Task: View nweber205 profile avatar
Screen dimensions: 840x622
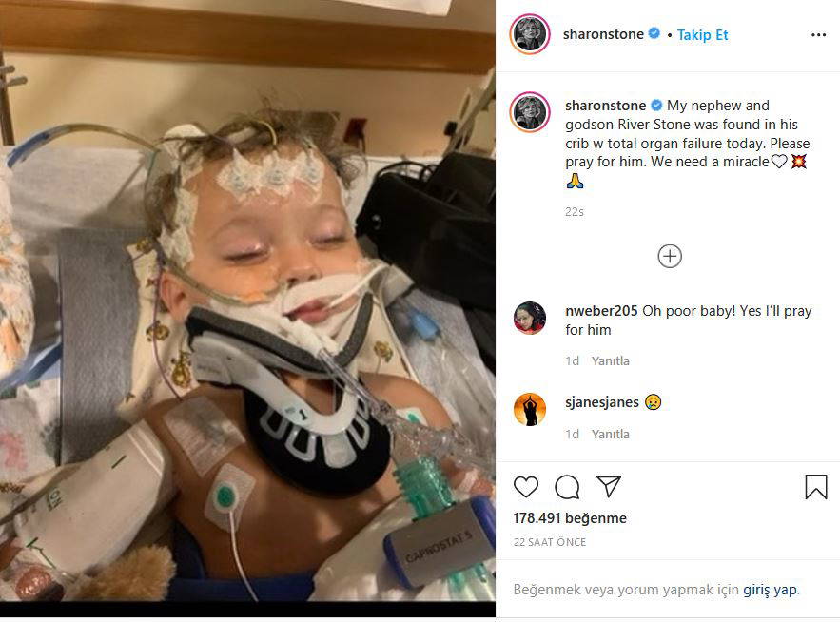Action: click(530, 318)
